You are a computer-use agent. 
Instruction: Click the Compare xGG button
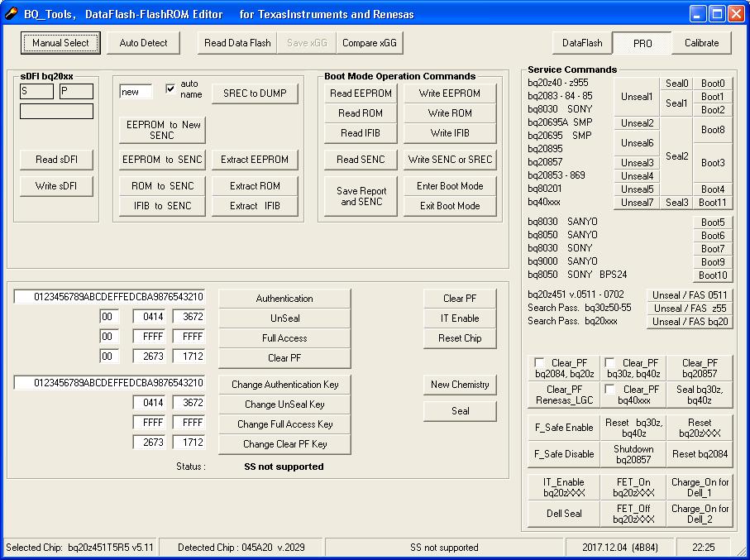point(370,43)
